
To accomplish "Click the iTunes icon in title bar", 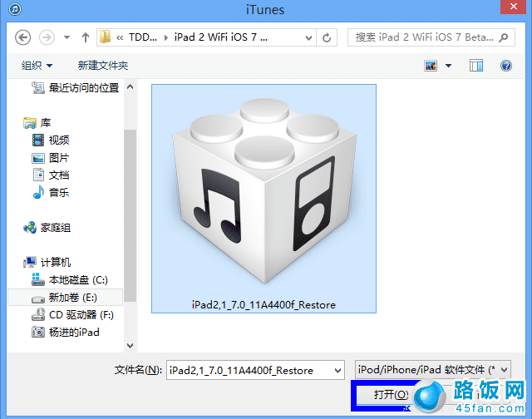I will pos(15,9).
